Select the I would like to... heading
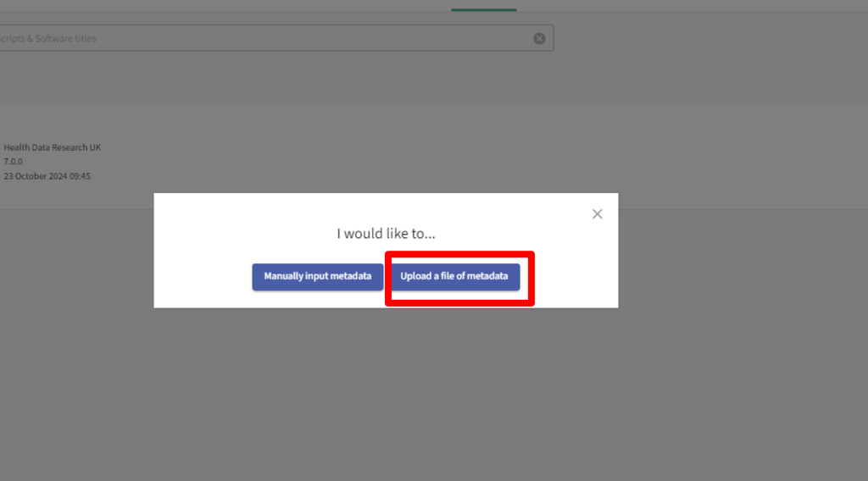 386,234
